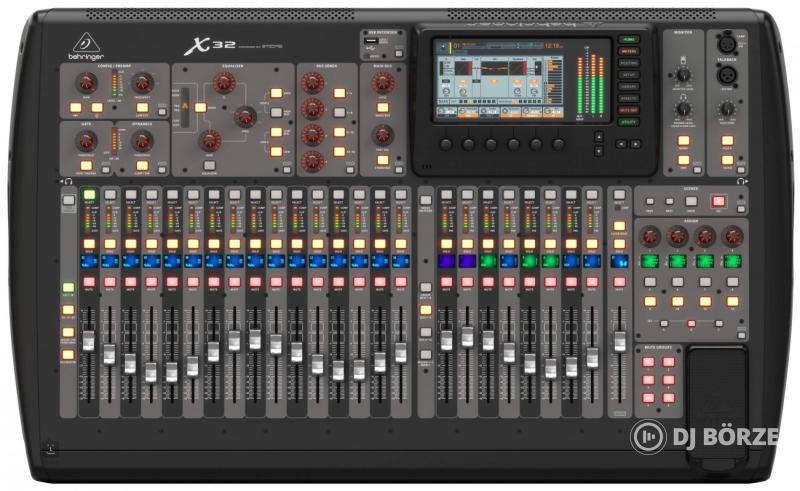
Task: Click the Preamp Frequency knob
Action: (x=142, y=82)
